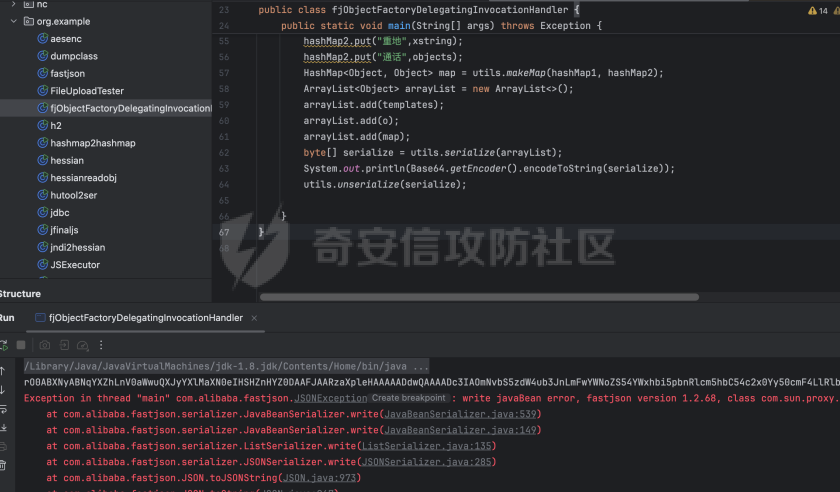Click the JSONException link in error output
The image size is (840, 492).
331,398
